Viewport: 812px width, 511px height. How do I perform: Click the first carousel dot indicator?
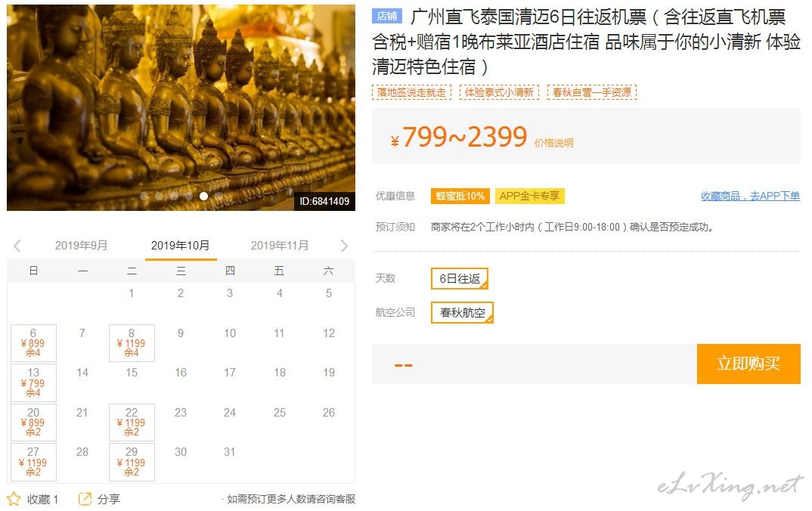(144, 197)
